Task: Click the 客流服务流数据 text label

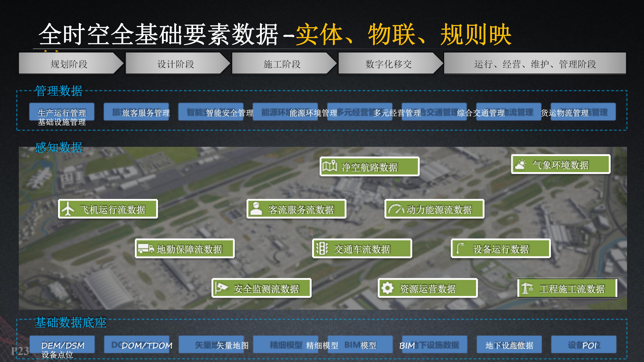Action: (x=301, y=210)
